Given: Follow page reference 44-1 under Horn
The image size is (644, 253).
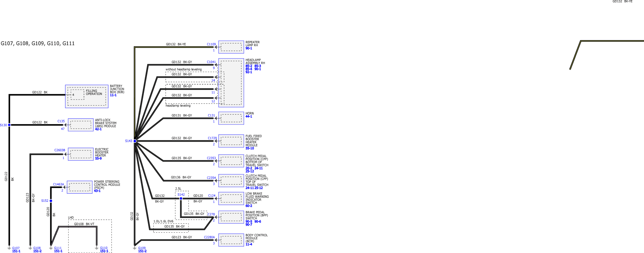Looking at the screenshot, I should pos(249,117).
